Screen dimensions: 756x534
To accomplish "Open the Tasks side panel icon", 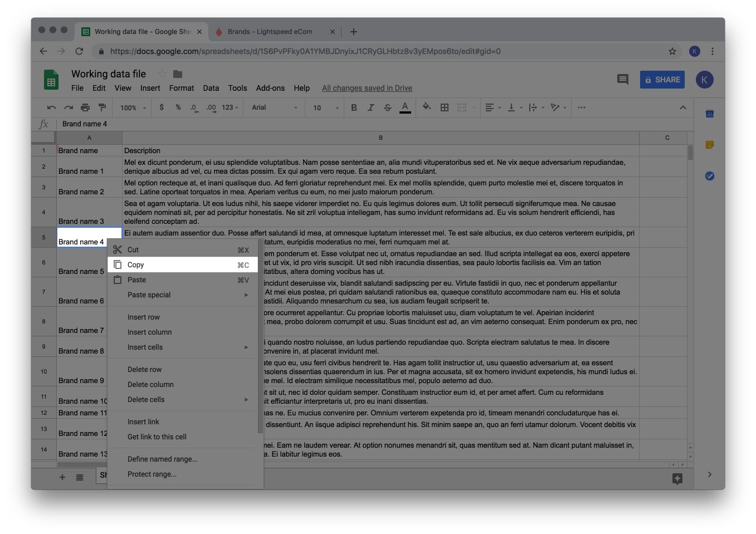I will coord(710,176).
